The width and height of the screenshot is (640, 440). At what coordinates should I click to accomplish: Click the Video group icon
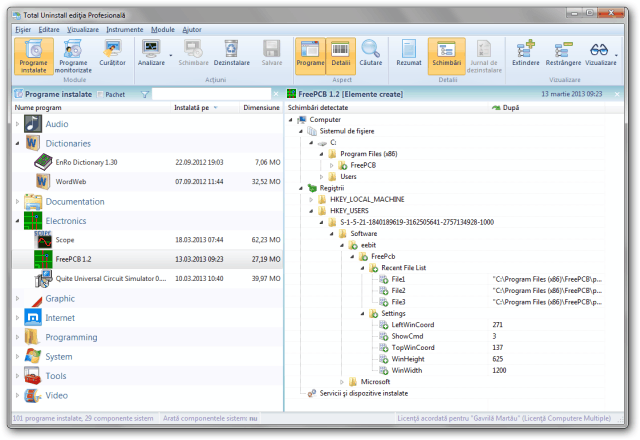(33, 395)
